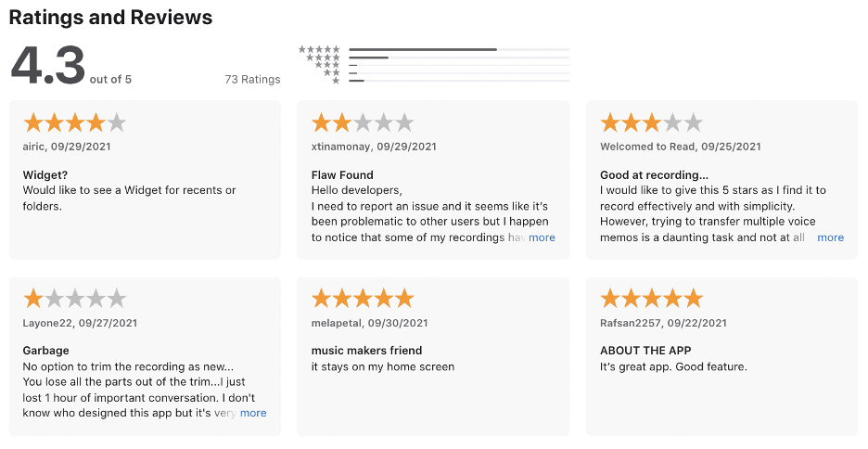Image resolution: width=868 pixels, height=449 pixels.
Task: Open the Widget? review title
Action: coord(45,174)
